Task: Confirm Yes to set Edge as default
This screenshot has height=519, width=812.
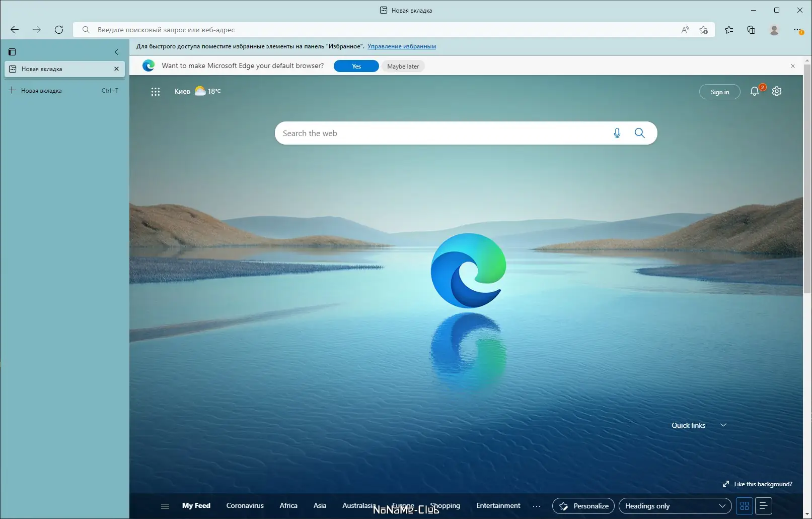Action: (356, 66)
